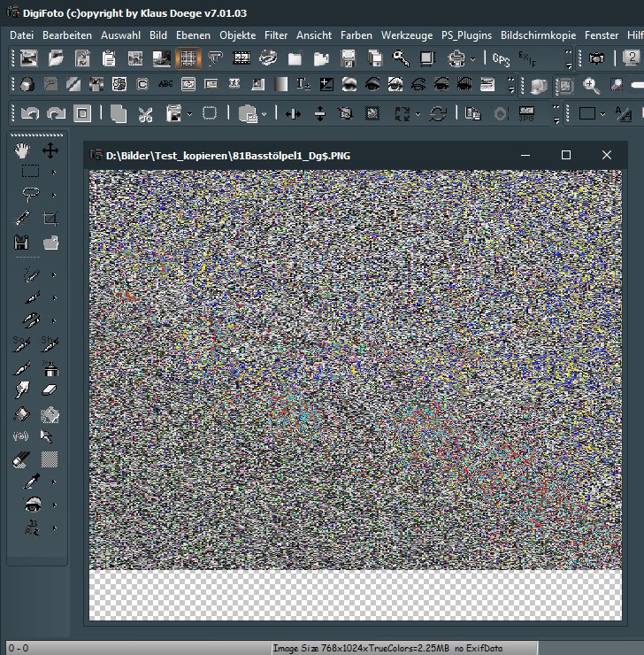The image size is (644, 655).
Task: Click the floppy disk save icon in toolbox
Action: tap(21, 243)
